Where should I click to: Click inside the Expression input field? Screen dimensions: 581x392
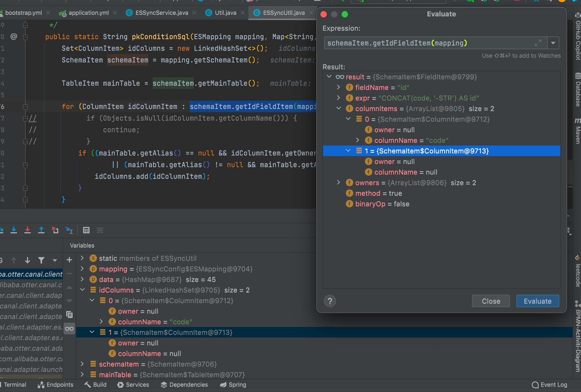(424, 43)
